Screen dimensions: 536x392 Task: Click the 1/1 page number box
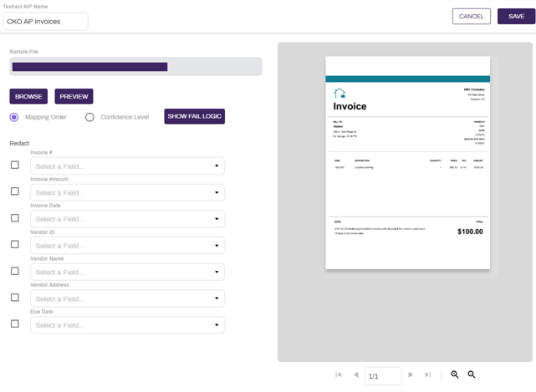pyautogui.click(x=383, y=376)
